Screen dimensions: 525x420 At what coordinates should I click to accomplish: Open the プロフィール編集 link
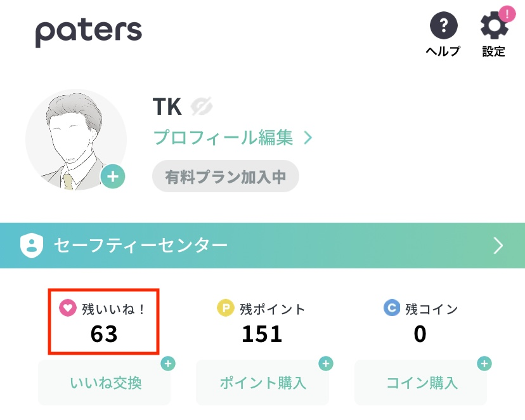tap(223, 138)
